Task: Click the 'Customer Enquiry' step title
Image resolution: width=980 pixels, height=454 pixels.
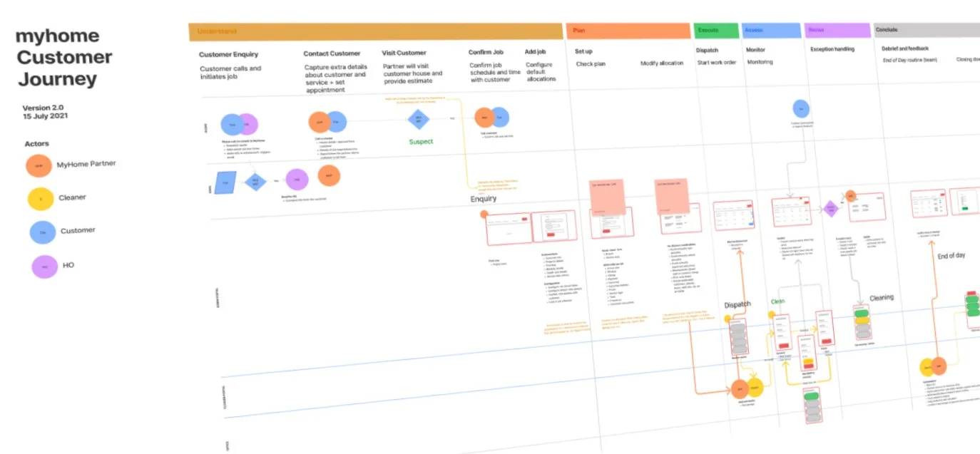Action: (228, 54)
